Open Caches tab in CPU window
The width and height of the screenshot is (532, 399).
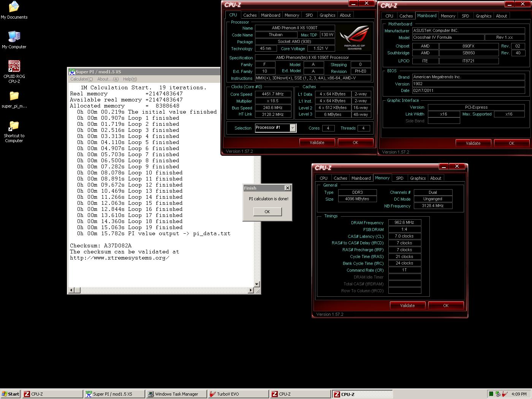click(250, 15)
